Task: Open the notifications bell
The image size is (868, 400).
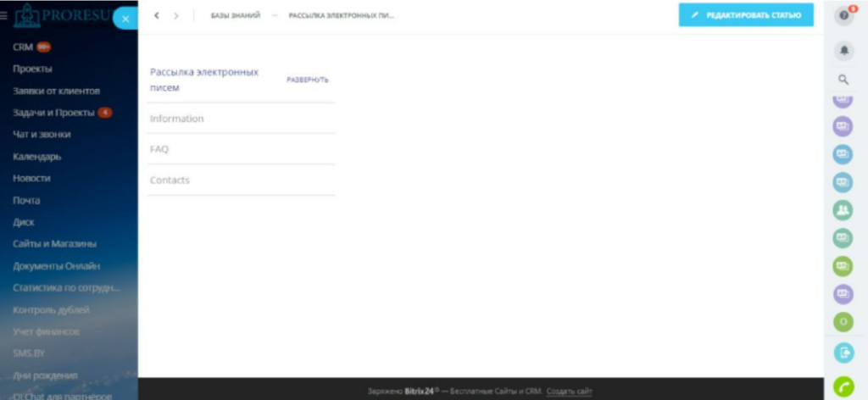Action: [x=843, y=50]
